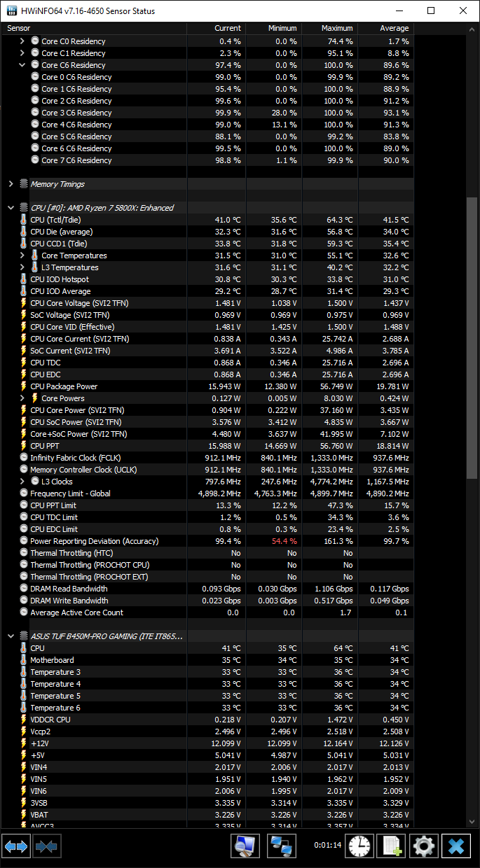The width and height of the screenshot is (480, 868).
Task: Select the CPU IOD Hotspot row
Action: (208, 279)
